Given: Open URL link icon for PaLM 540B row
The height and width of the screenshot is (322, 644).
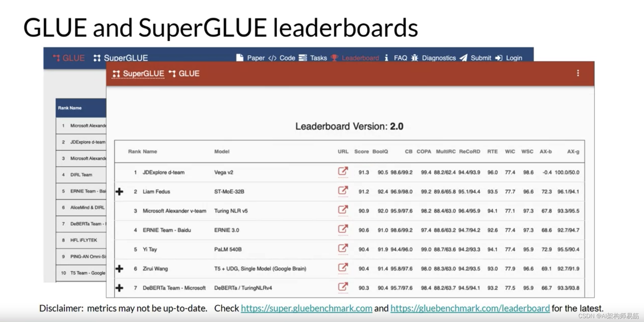Looking at the screenshot, I should tap(343, 248).
